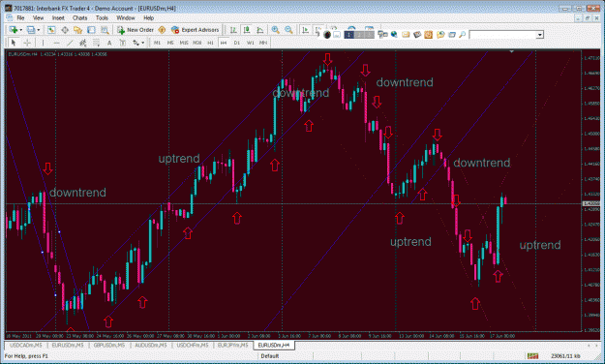
Task: Open the Strategy Tester icon
Action: point(105,30)
